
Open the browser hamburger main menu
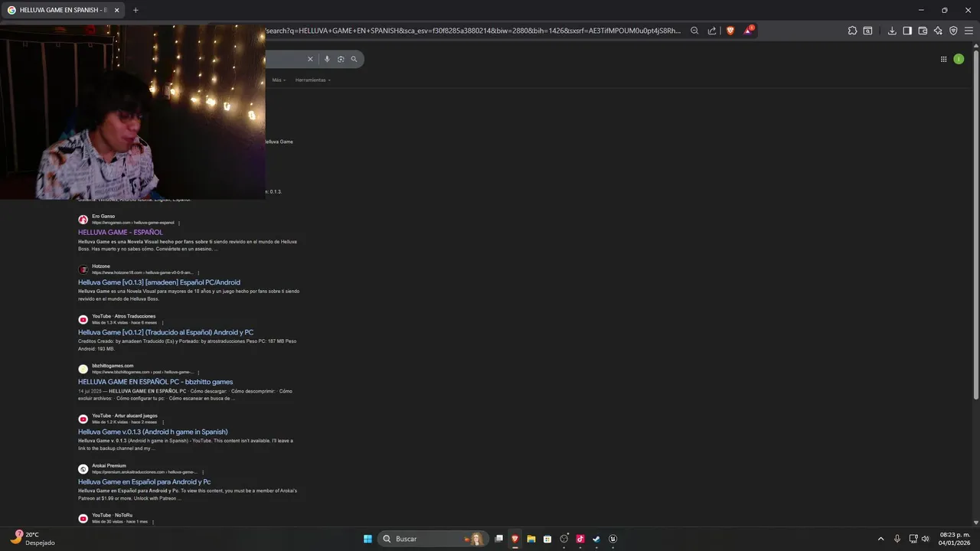pyautogui.click(x=969, y=31)
